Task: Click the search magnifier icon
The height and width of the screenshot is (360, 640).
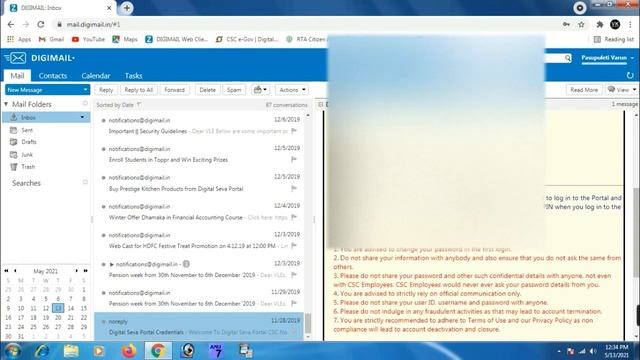Action: (x=568, y=58)
